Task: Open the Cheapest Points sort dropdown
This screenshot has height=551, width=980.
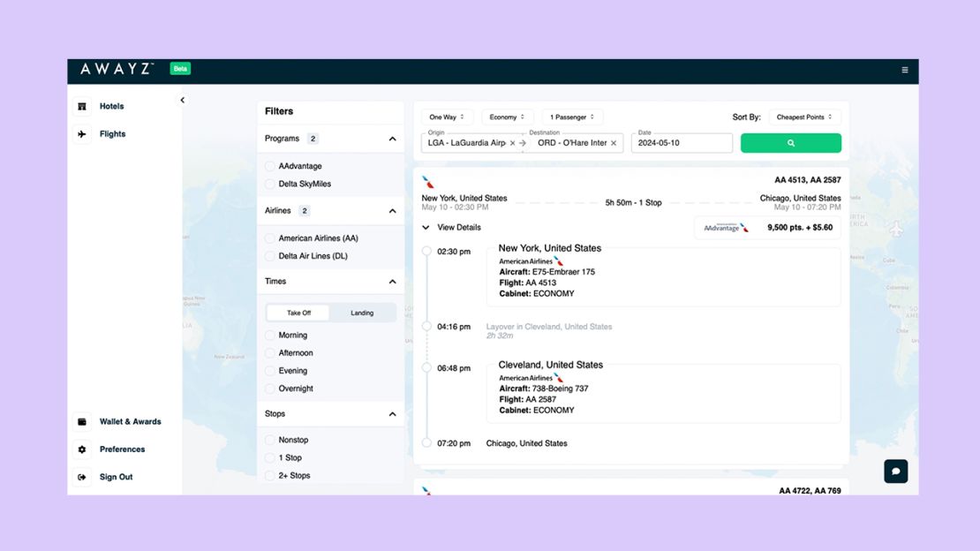Action: point(804,117)
